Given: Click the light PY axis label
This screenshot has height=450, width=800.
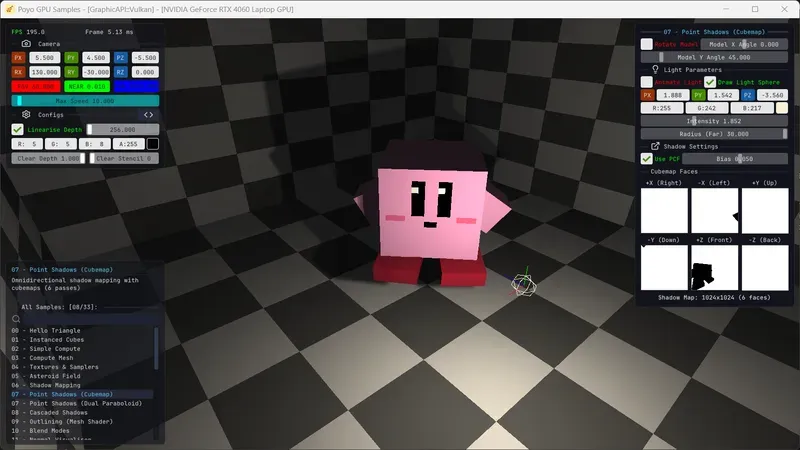Looking at the screenshot, I should (698, 95).
